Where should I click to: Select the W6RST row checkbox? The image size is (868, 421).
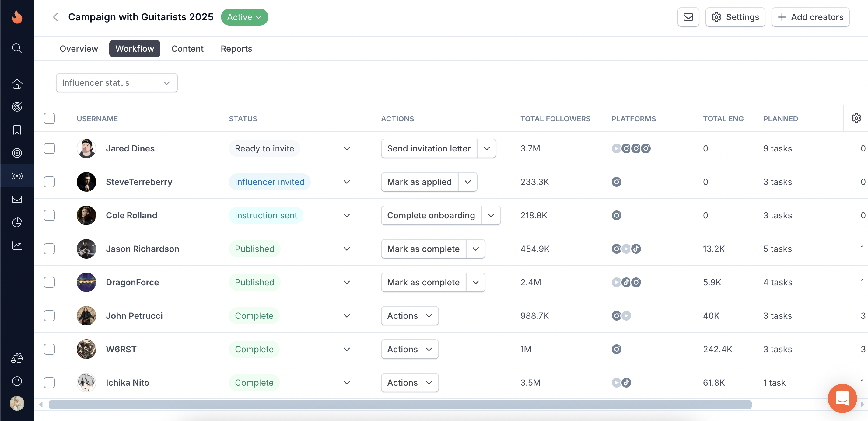(x=49, y=349)
